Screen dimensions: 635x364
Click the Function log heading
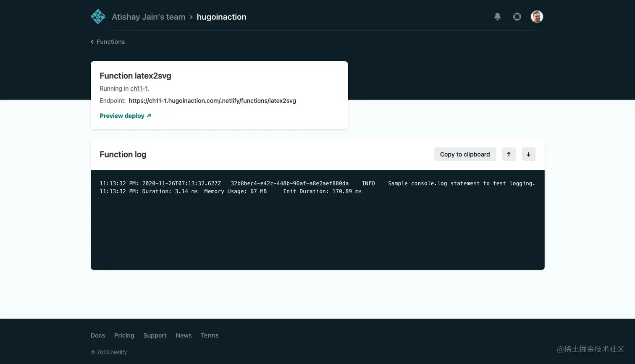tap(123, 155)
